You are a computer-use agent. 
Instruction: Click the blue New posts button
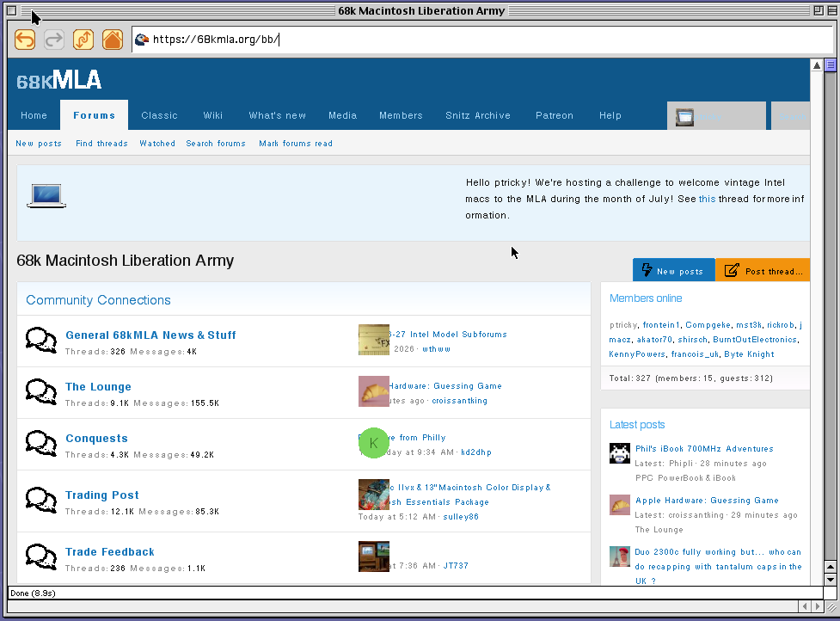pyautogui.click(x=673, y=269)
